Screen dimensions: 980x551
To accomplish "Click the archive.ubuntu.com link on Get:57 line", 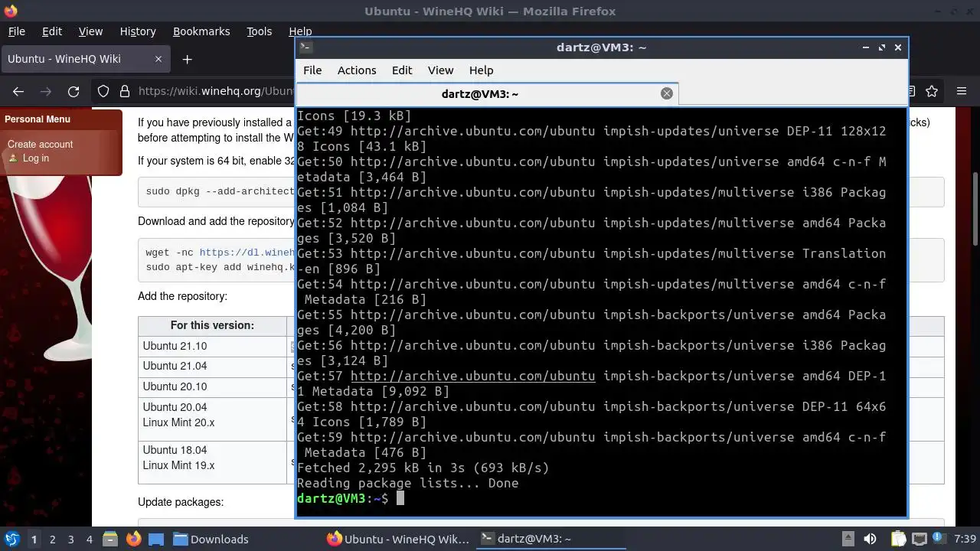I will [472, 376].
